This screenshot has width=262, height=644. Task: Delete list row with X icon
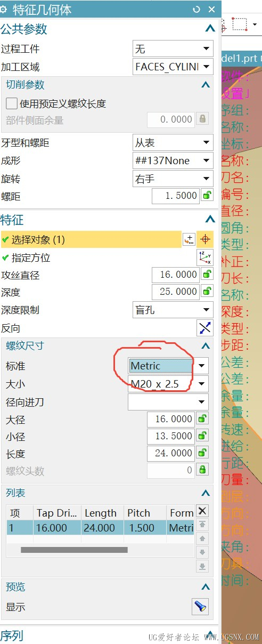202,511
